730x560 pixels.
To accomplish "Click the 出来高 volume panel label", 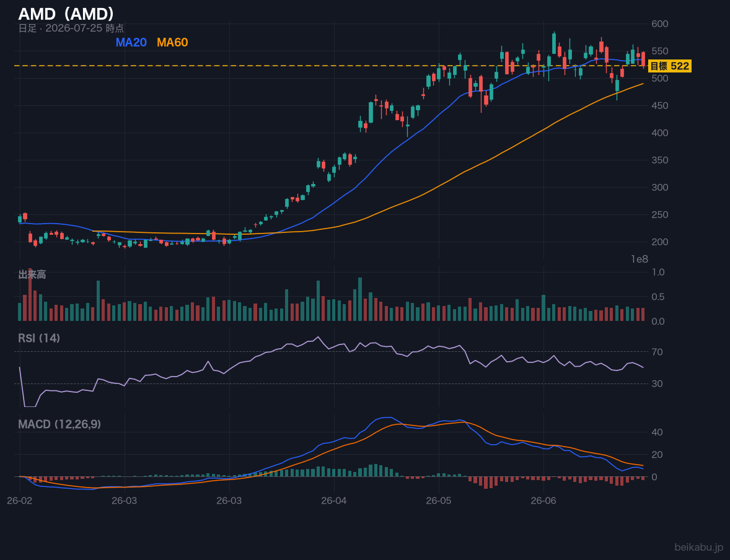I will click(x=32, y=274).
